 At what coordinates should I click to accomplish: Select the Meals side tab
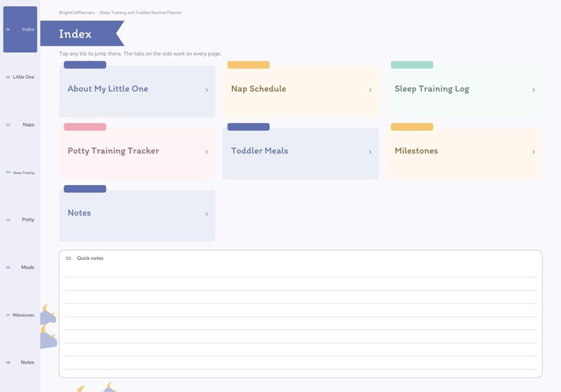pyautogui.click(x=20, y=267)
